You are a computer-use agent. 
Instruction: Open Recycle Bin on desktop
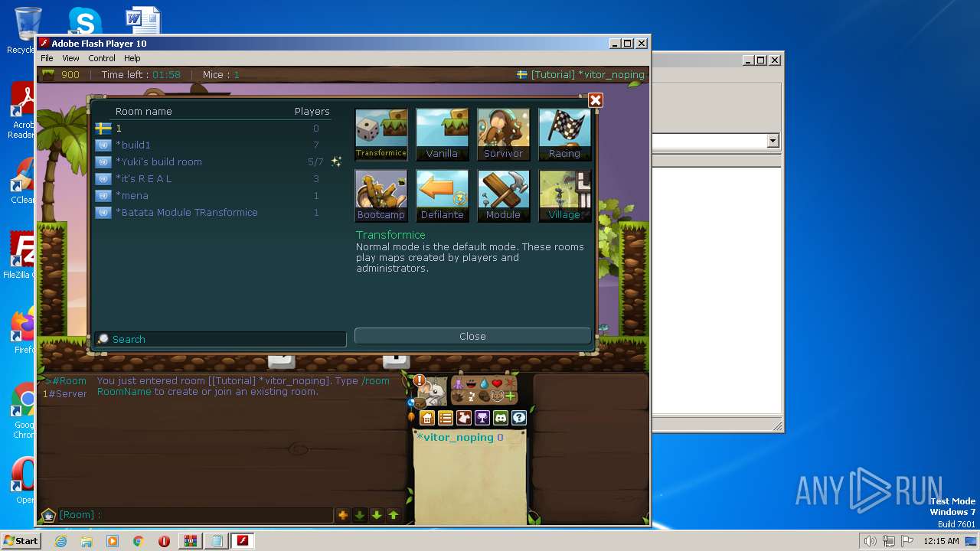coord(27,29)
